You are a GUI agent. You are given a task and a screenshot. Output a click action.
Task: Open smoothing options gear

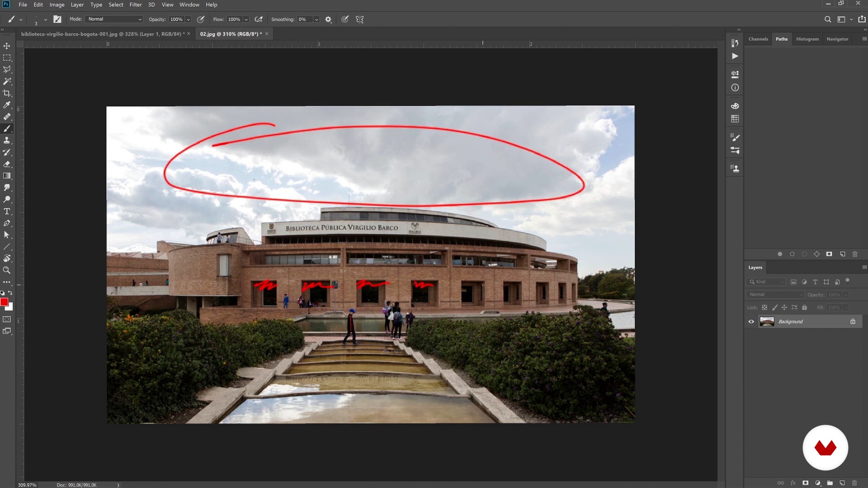click(x=328, y=19)
